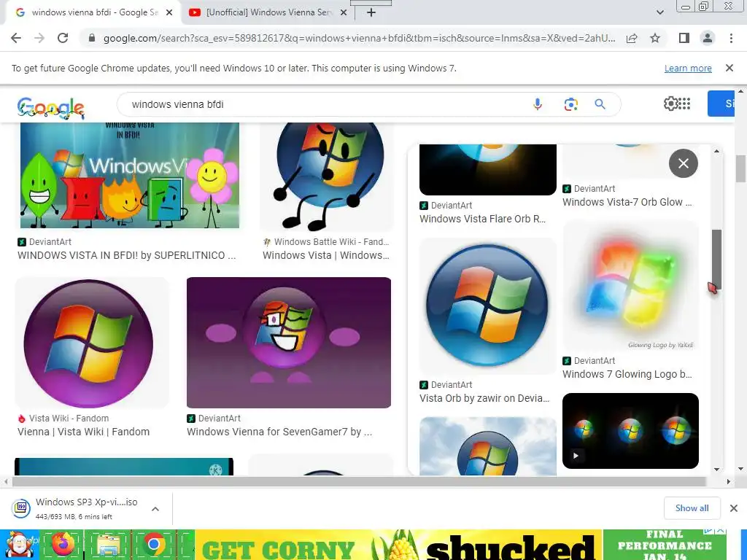This screenshot has width=747, height=560.
Task: Dismiss the Chrome update notice
Action: (x=729, y=68)
